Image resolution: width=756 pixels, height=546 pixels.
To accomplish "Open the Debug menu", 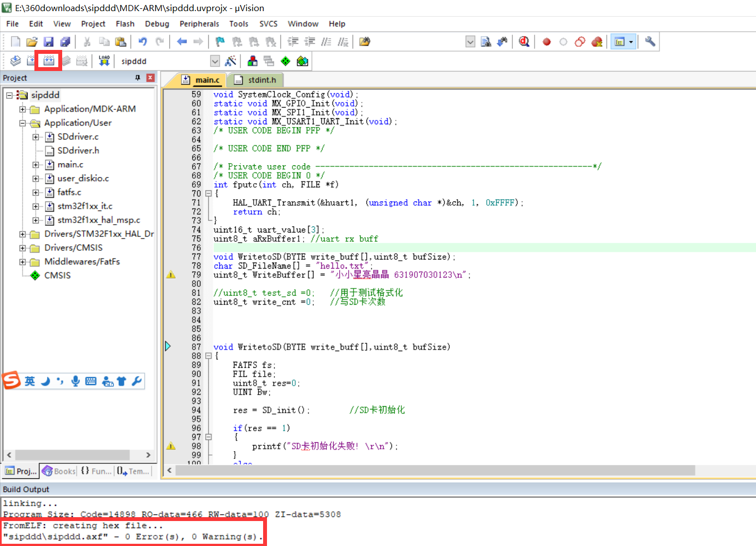I will coord(157,24).
